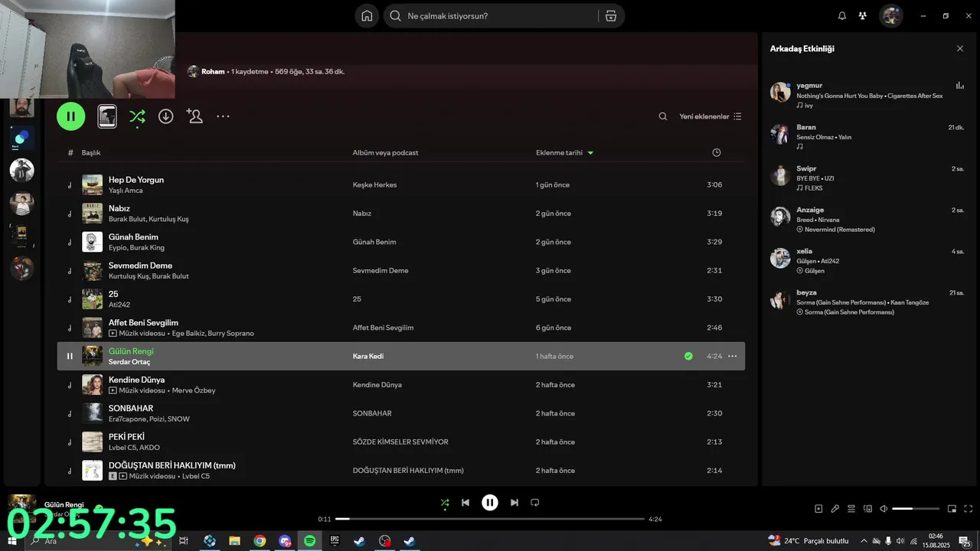This screenshot has height=551, width=980.
Task: Open the play queue icon
Action: coord(851,508)
